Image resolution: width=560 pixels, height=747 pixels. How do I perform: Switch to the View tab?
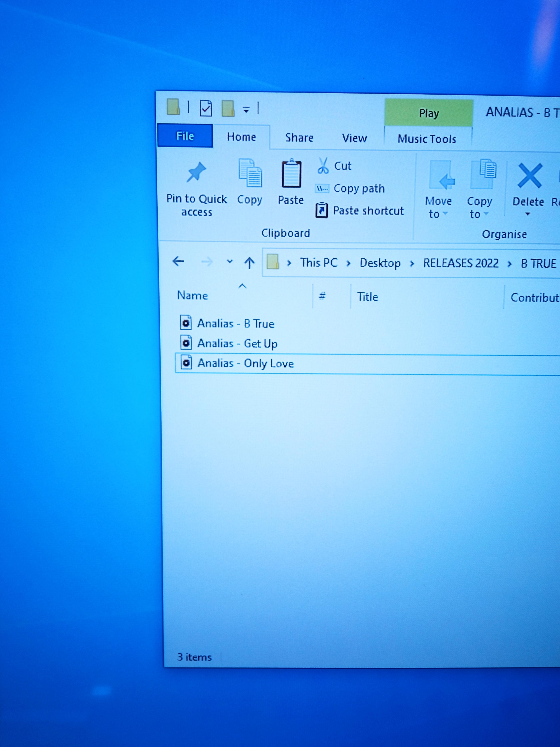(354, 138)
